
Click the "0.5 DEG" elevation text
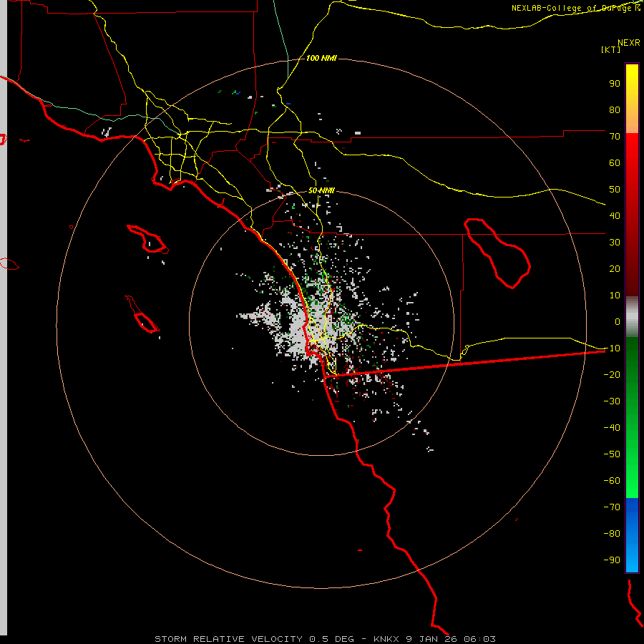click(331, 639)
